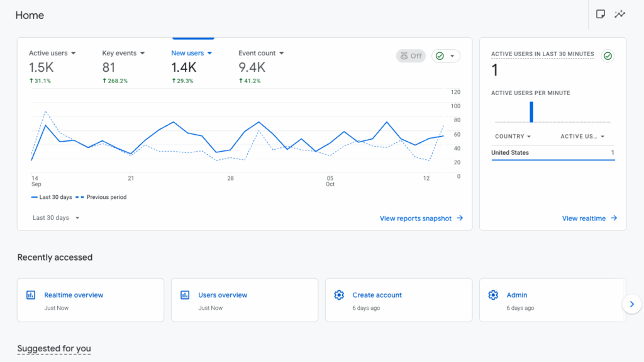644x362 pixels.
Task: Open the data quality checkmark dropdown
Action: 445,56
